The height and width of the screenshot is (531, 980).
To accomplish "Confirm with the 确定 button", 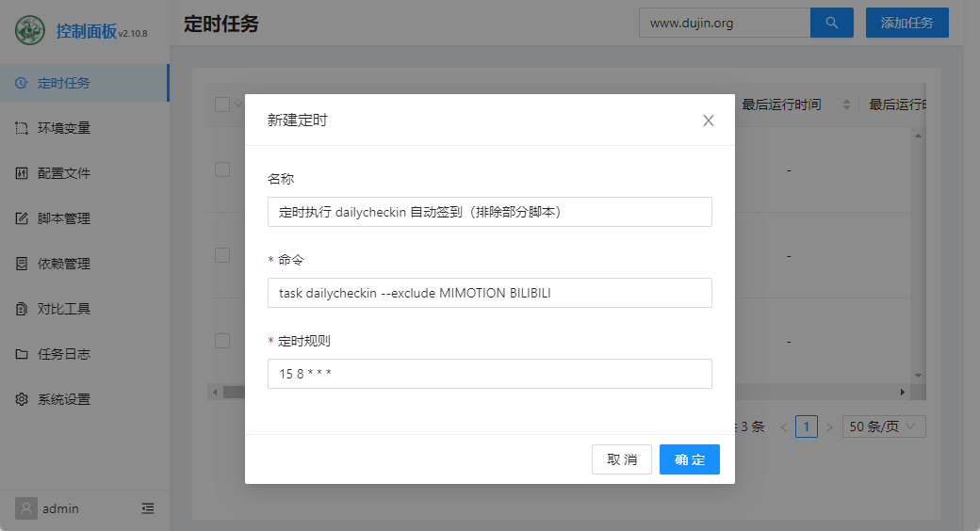I will pyautogui.click(x=690, y=459).
